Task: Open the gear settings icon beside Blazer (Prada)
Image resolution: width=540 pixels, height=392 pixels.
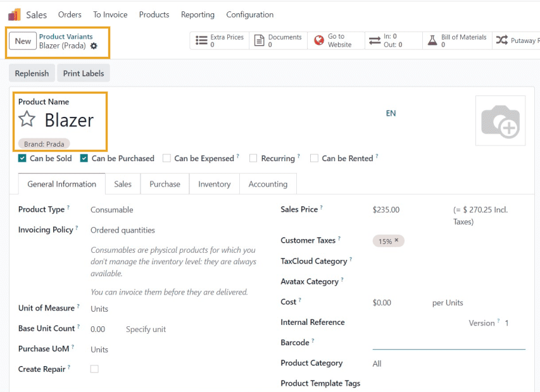Action: (94, 46)
